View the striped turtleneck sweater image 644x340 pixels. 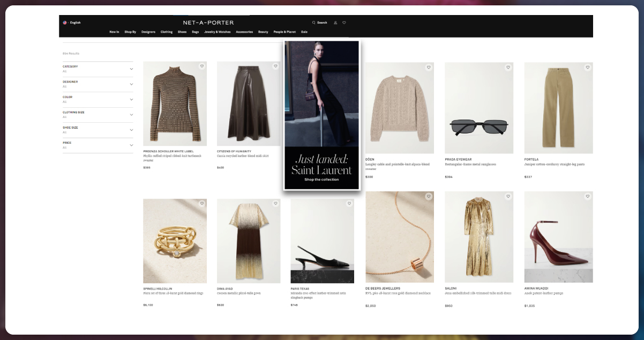pos(175,104)
